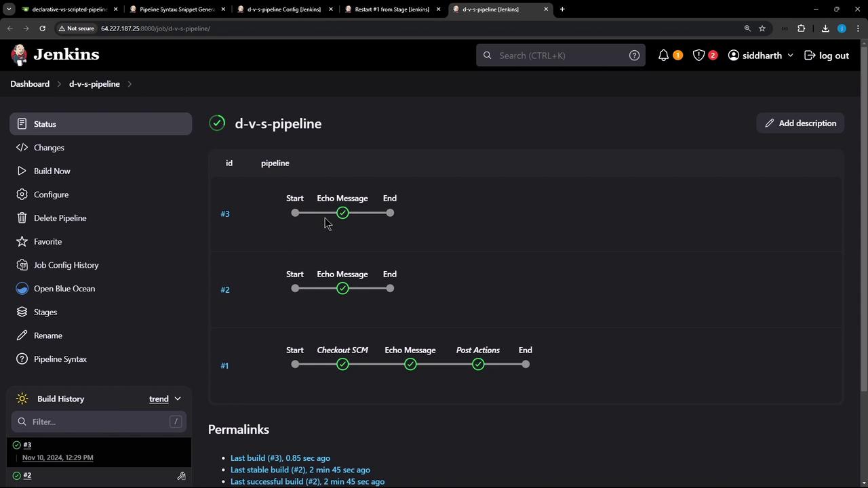Switch to the Restart #1 from Stage tab

point(391,9)
